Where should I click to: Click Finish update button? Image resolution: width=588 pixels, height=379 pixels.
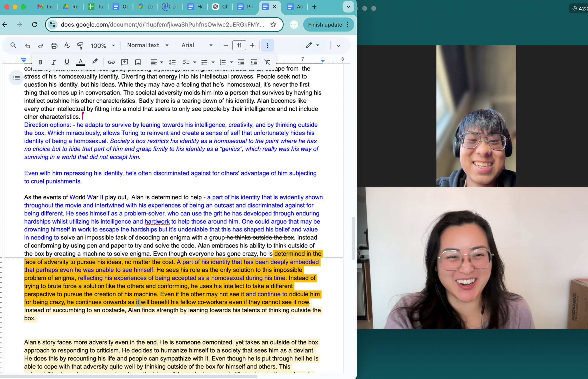(x=325, y=25)
